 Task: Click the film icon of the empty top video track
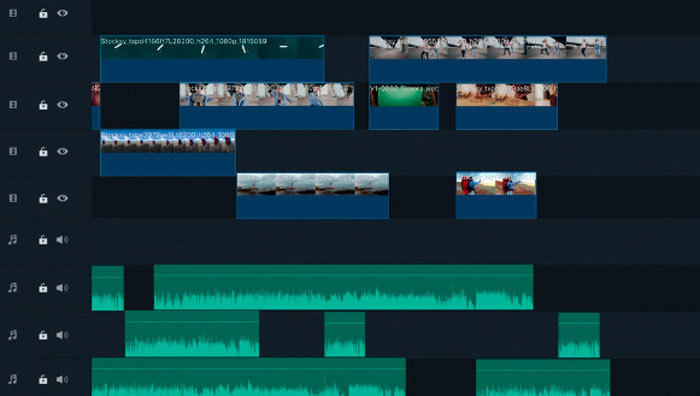pos(13,13)
